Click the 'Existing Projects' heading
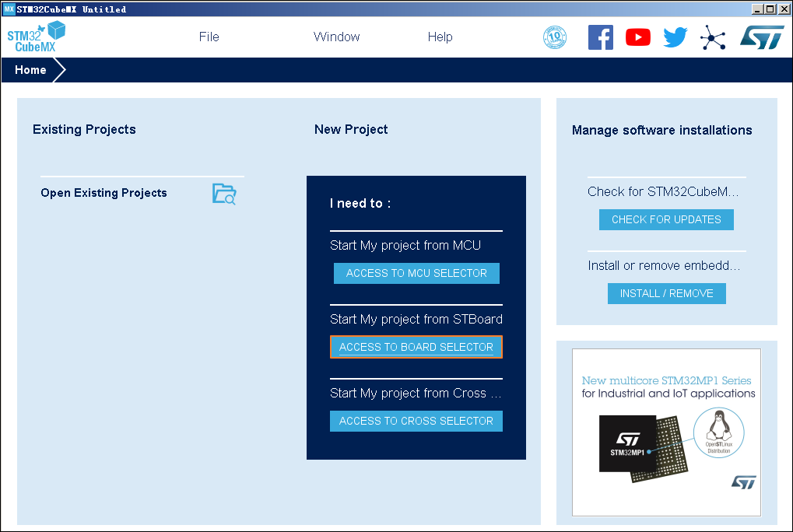This screenshot has width=793, height=532. tap(84, 130)
